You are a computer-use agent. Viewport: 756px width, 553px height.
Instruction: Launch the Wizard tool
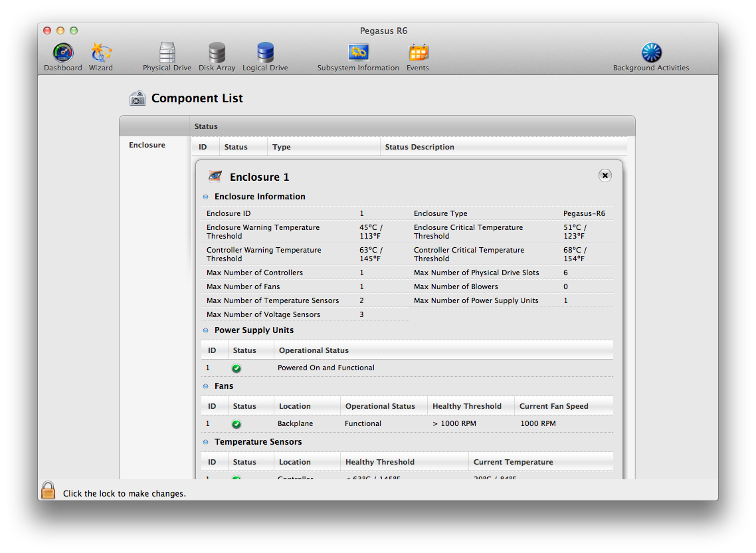coord(101,57)
